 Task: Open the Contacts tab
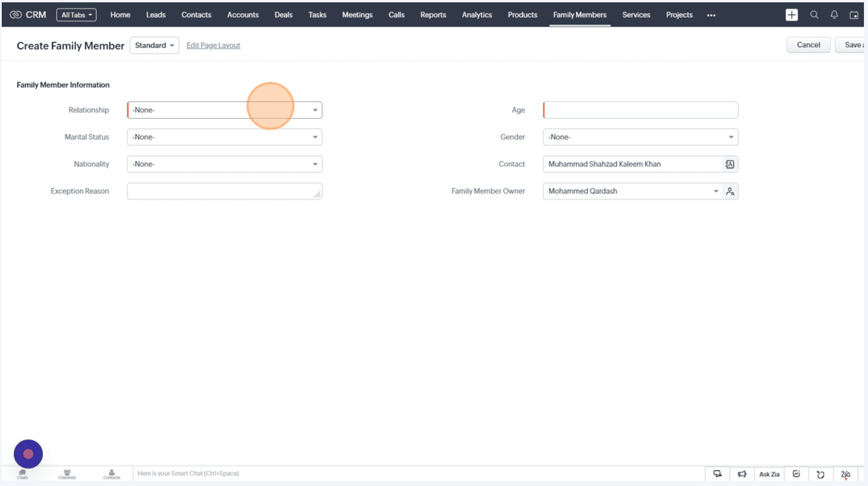pyautogui.click(x=196, y=15)
